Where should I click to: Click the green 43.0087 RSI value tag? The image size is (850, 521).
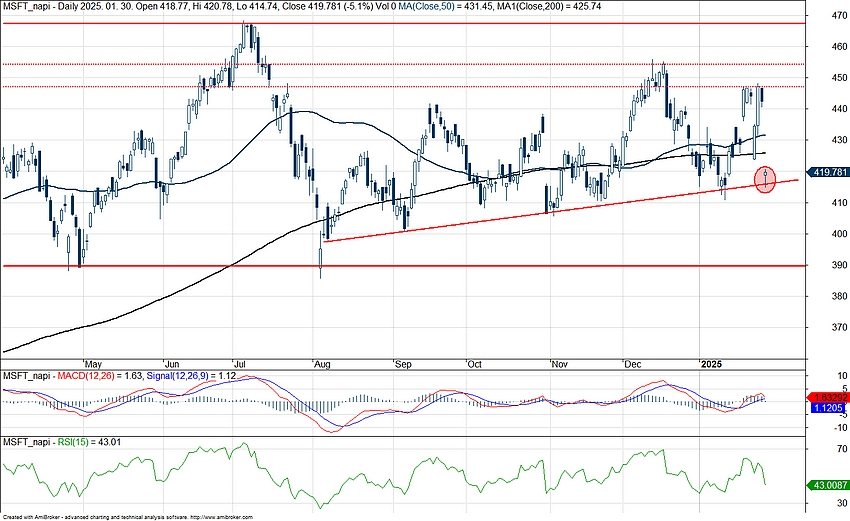[x=828, y=485]
